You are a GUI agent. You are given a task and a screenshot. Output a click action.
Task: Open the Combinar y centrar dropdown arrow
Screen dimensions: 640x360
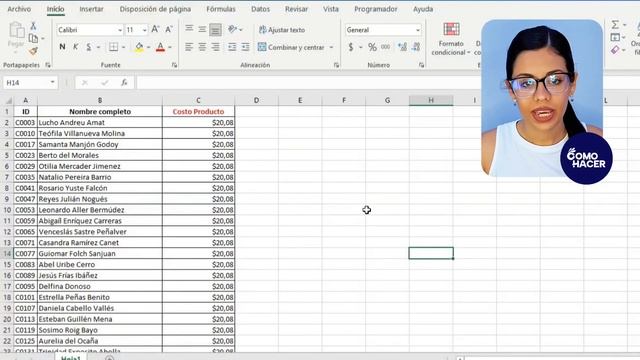click(331, 47)
